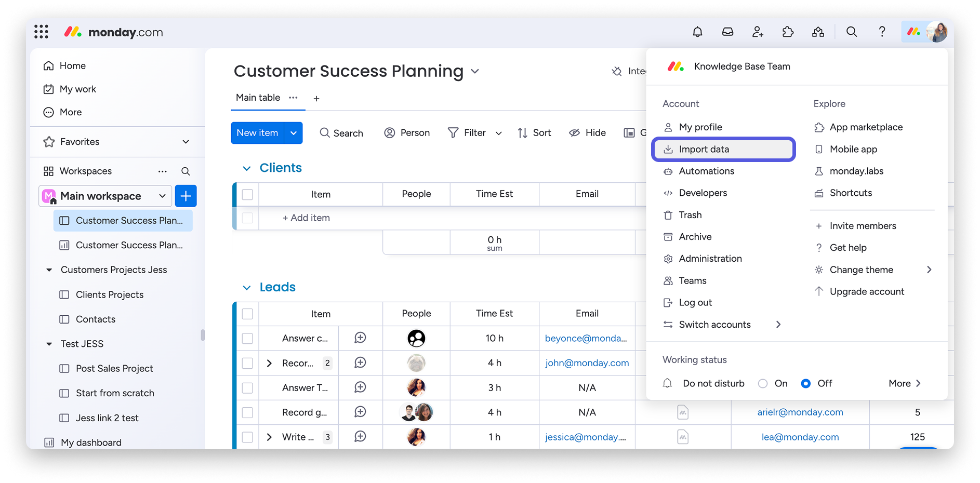The height and width of the screenshot is (483, 980).
Task: Open the john@monday.com email link
Action: click(x=587, y=363)
